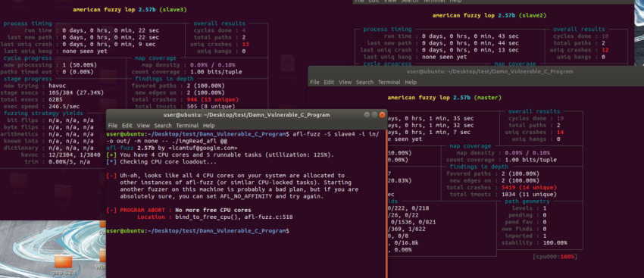Click 'Checking CPU core loadout...' line
644x278 pixels.
161,162
